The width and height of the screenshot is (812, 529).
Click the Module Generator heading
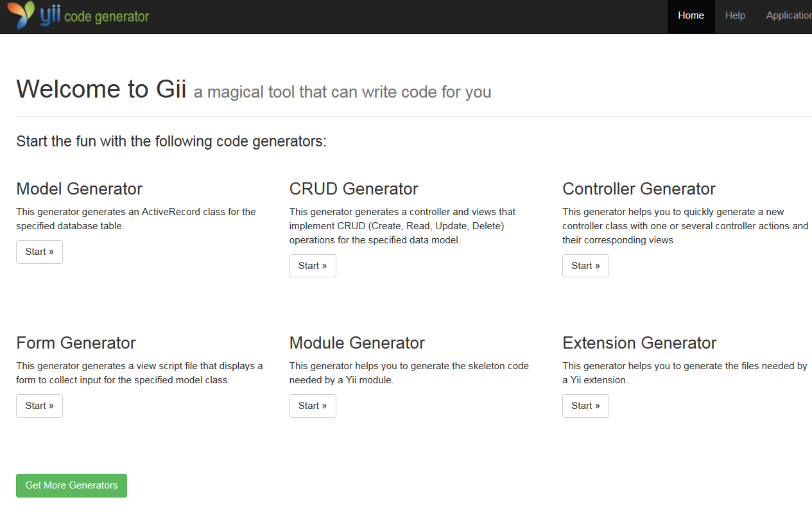(357, 343)
